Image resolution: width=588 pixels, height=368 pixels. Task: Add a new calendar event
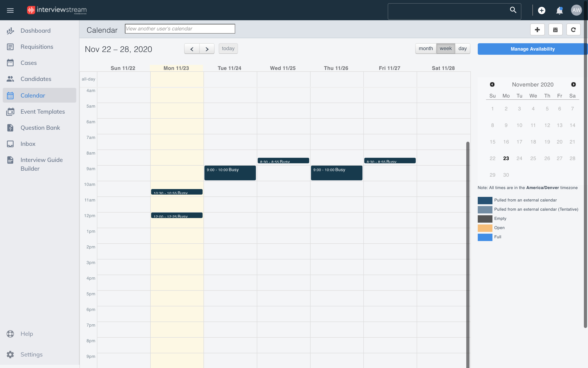[537, 30]
